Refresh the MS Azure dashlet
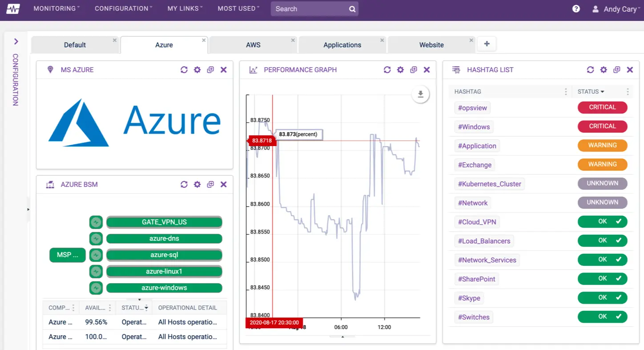The height and width of the screenshot is (350, 644). (x=184, y=69)
